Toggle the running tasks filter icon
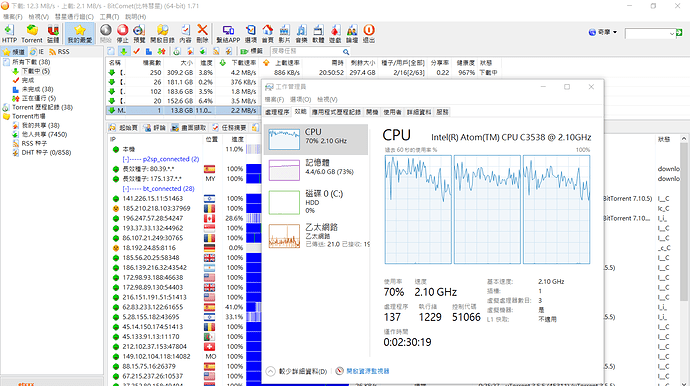The height and width of the screenshot is (386, 690). coord(161,51)
